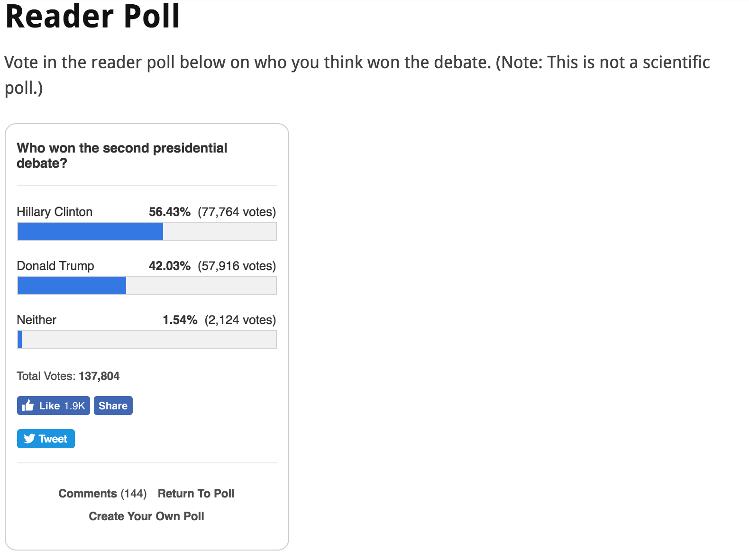
Task: Click the Twitter bird icon on Tweet
Action: click(x=30, y=439)
